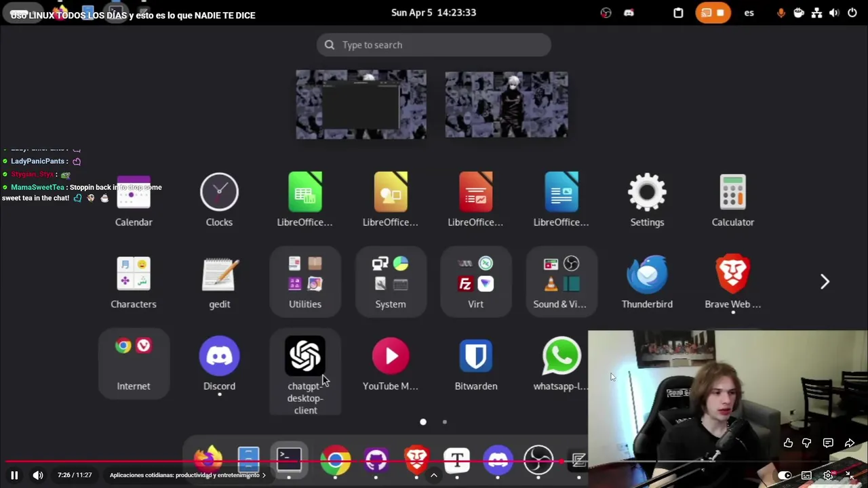Open the Terminal in the dock
868x488 pixels.
tap(289, 460)
